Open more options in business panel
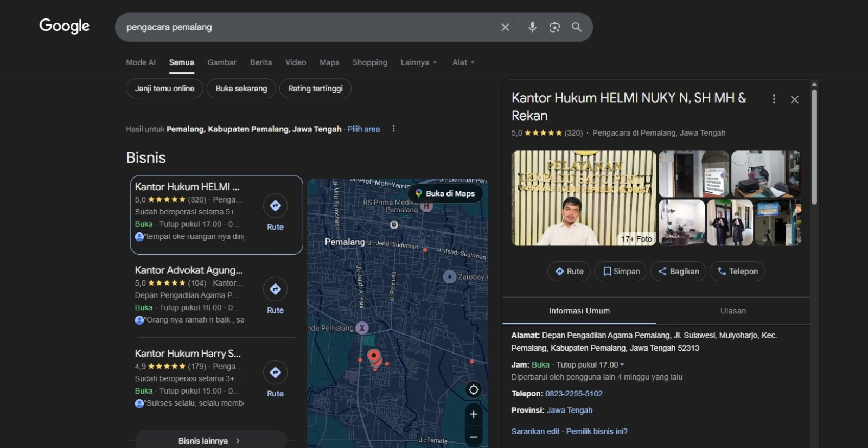Viewport: 868px width, 448px height. click(x=774, y=99)
